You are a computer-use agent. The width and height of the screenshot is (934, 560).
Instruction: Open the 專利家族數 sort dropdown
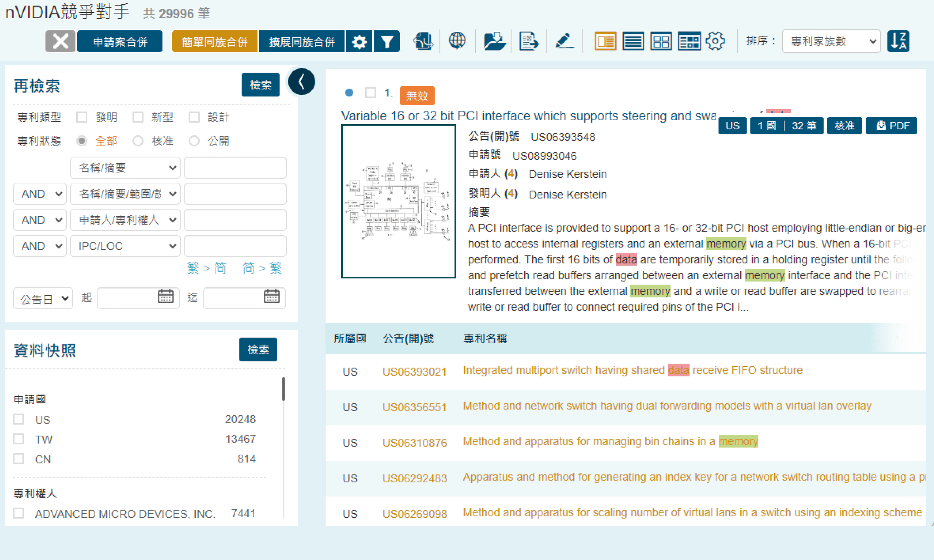[x=831, y=41]
